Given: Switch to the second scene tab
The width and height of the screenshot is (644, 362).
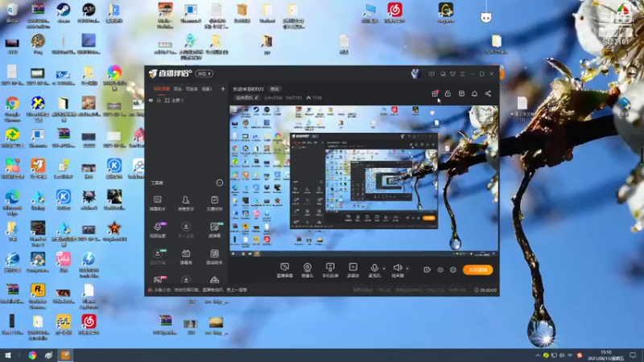Looking at the screenshot, I should [177, 88].
